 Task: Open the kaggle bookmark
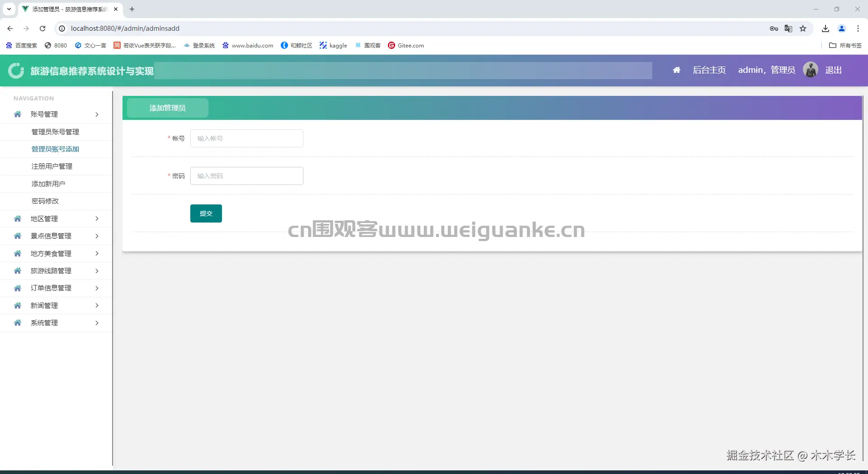tap(333, 45)
